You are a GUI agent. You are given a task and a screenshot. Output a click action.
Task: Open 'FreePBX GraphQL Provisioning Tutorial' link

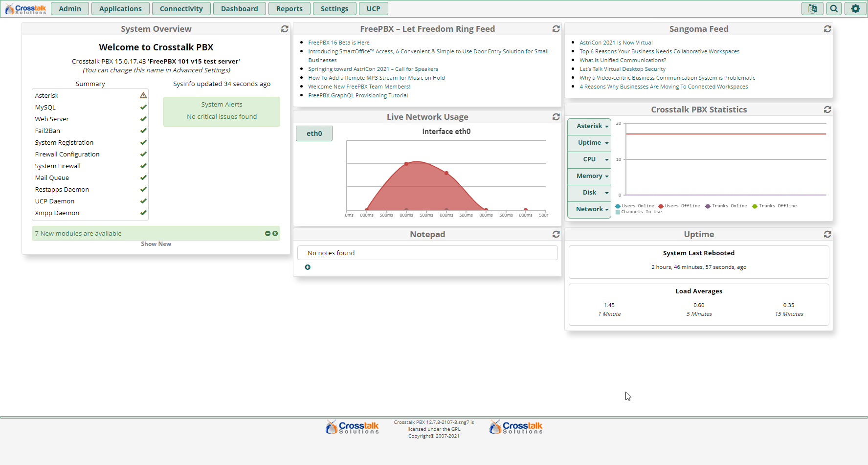click(358, 95)
